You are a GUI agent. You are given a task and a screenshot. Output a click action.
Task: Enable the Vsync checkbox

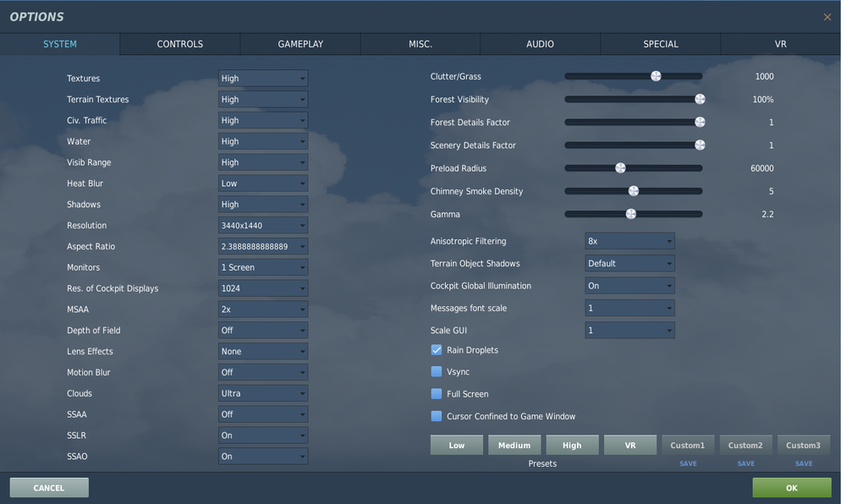(437, 371)
